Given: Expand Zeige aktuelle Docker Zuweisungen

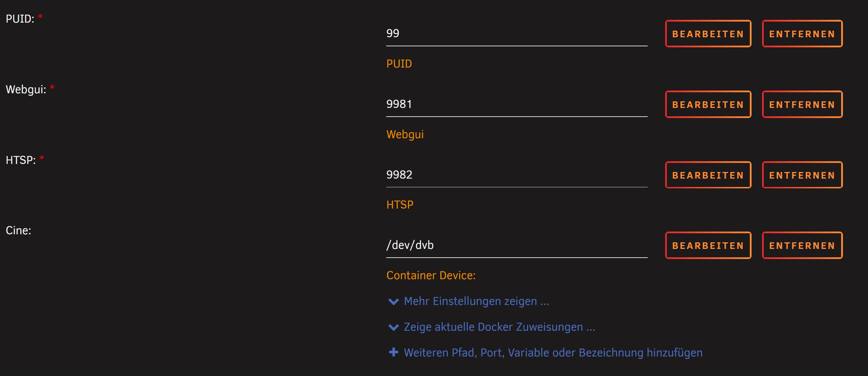Looking at the screenshot, I should point(499,327).
